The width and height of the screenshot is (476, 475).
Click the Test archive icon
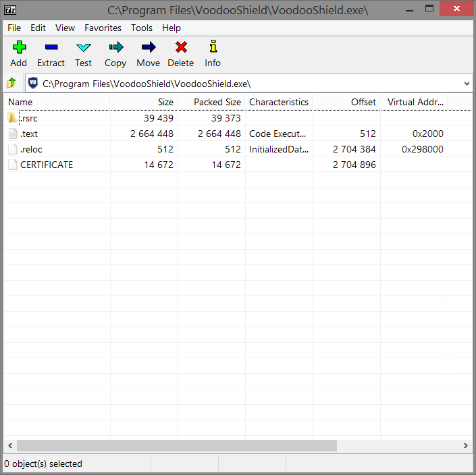[84, 47]
